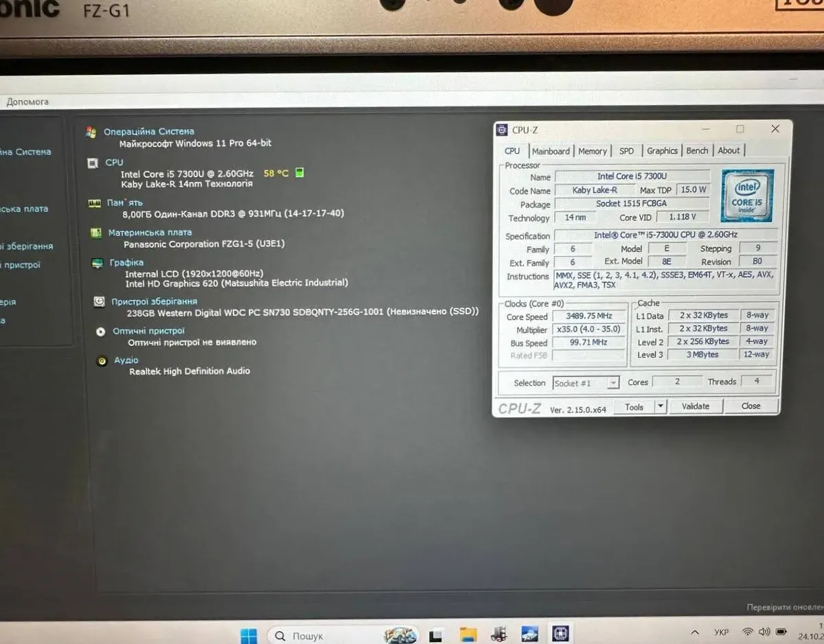Open the Tools dropdown arrow in CPU-Z

[x=660, y=406]
